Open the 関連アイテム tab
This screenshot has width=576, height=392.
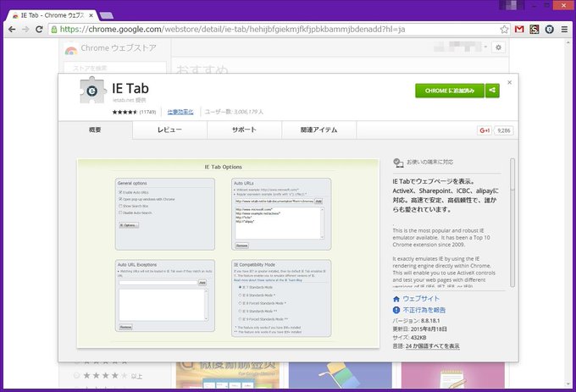(318, 130)
